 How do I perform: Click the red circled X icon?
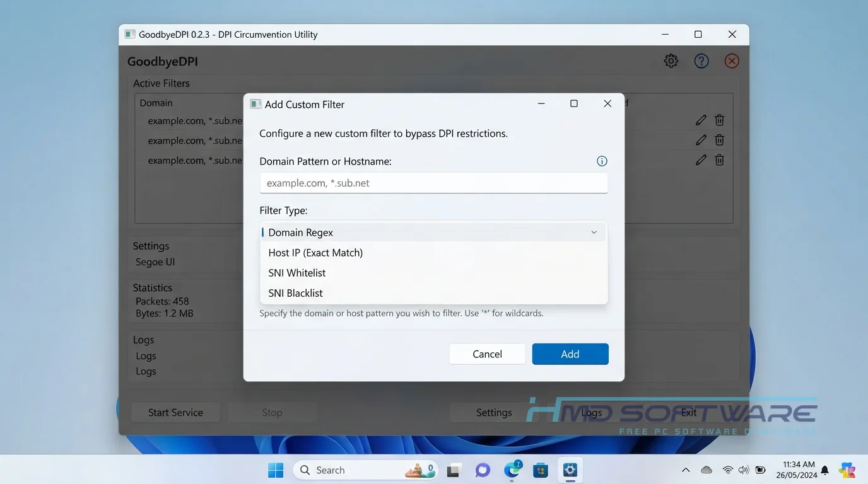click(x=732, y=61)
